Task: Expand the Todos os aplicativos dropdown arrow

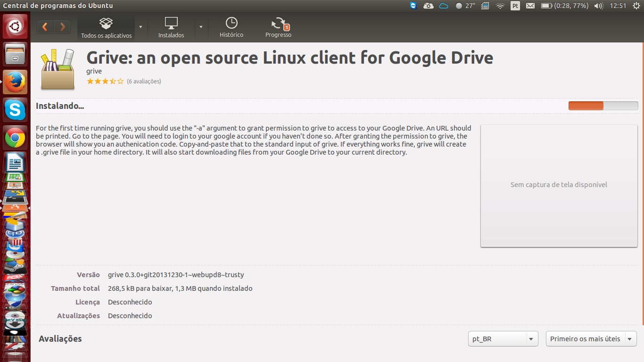Action: [140, 27]
